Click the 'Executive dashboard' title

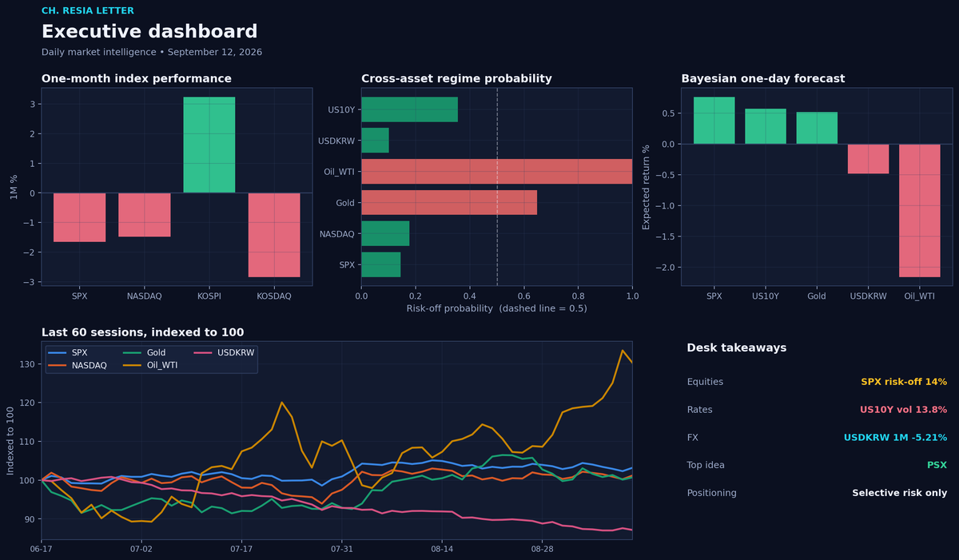pyautogui.click(x=149, y=32)
